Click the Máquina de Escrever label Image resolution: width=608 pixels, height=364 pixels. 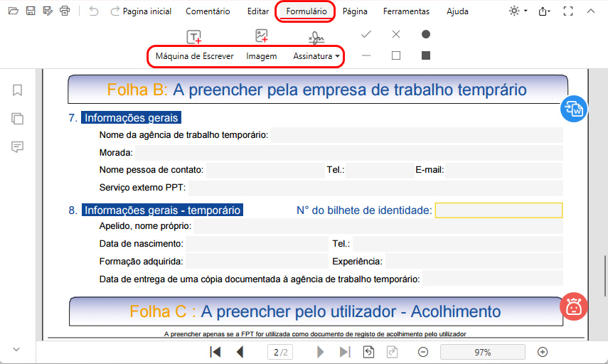[x=194, y=56]
